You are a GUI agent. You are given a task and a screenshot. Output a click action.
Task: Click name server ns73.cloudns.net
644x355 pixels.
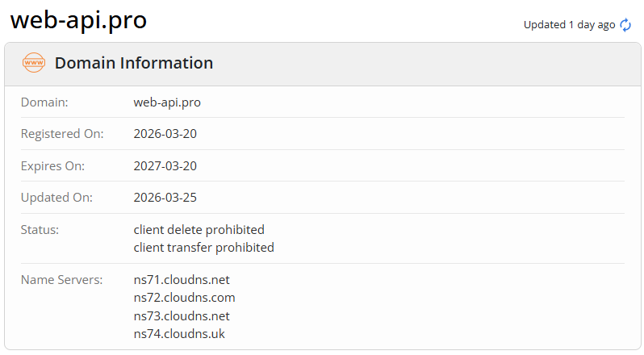coord(182,315)
